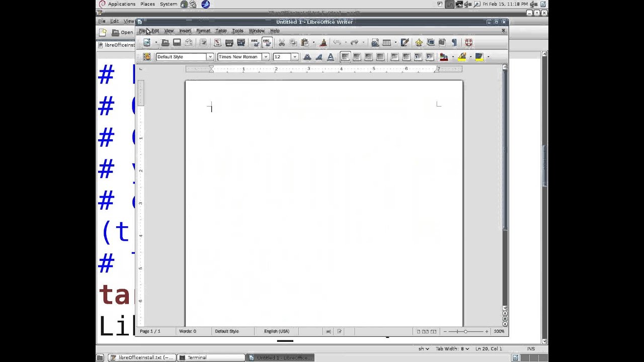The width and height of the screenshot is (644, 362).
Task: Open the Insert menu in Writer
Action: [185, 31]
